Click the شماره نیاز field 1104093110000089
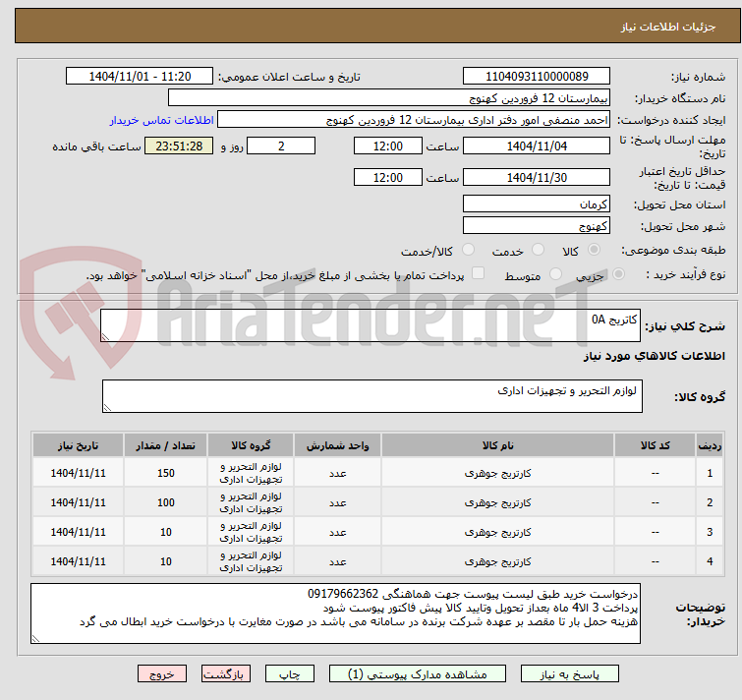The height and width of the screenshot is (700, 742). click(x=537, y=77)
